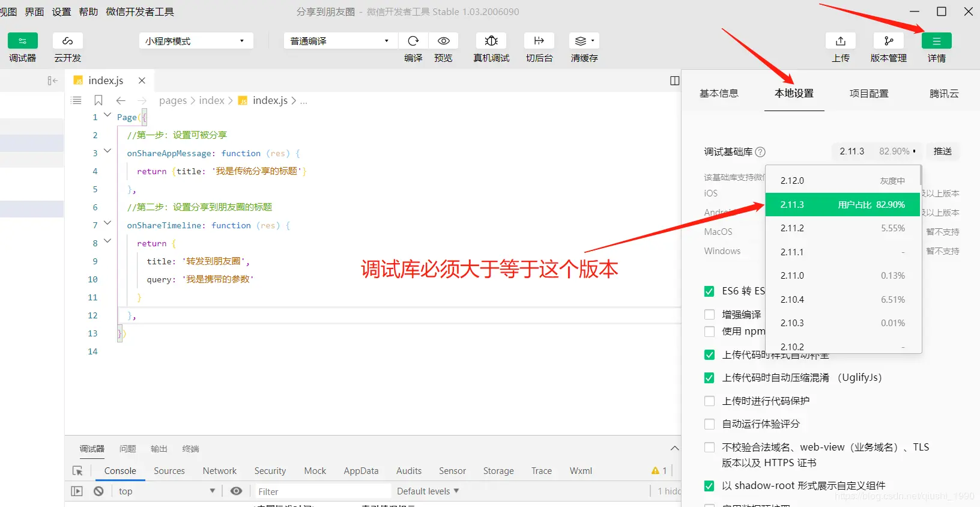Click the 编译 compile refresh icon
This screenshot has width=980, height=507.
click(x=413, y=41)
